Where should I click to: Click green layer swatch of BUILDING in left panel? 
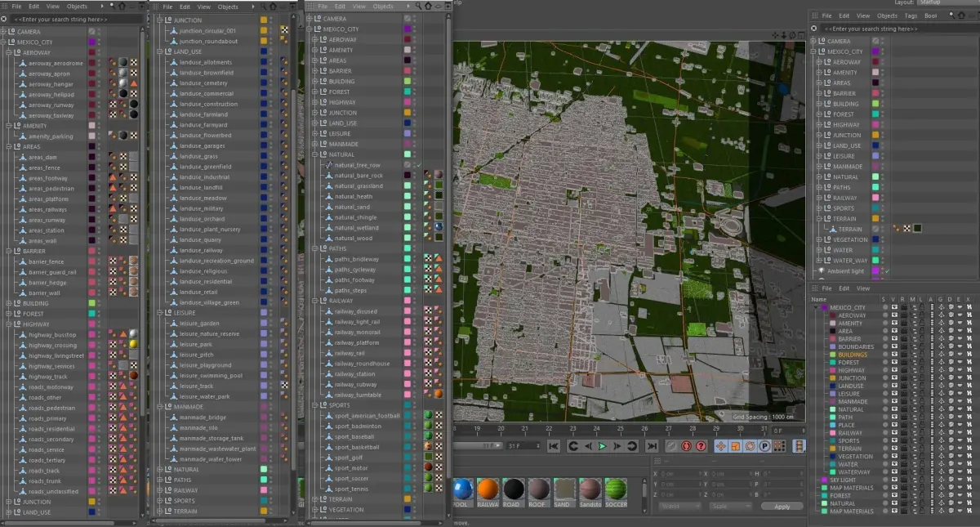[x=92, y=303]
